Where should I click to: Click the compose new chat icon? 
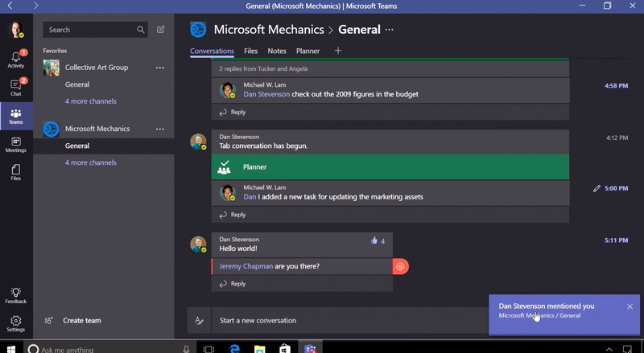click(160, 29)
